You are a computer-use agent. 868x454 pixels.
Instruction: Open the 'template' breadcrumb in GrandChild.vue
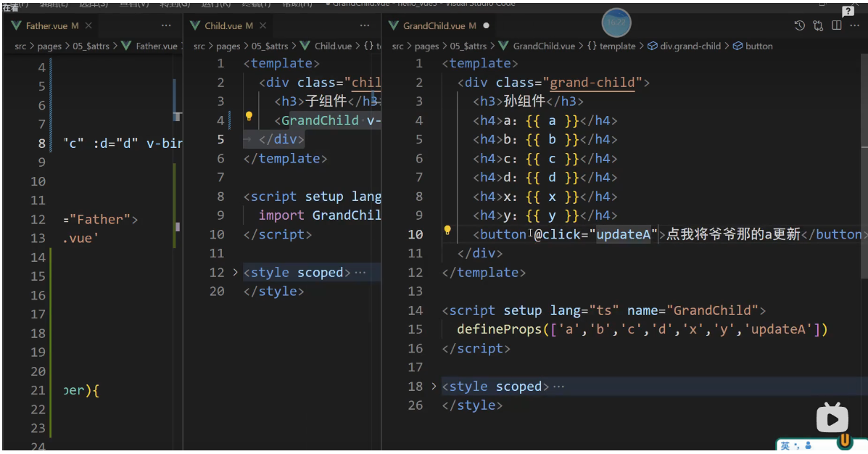click(611, 46)
